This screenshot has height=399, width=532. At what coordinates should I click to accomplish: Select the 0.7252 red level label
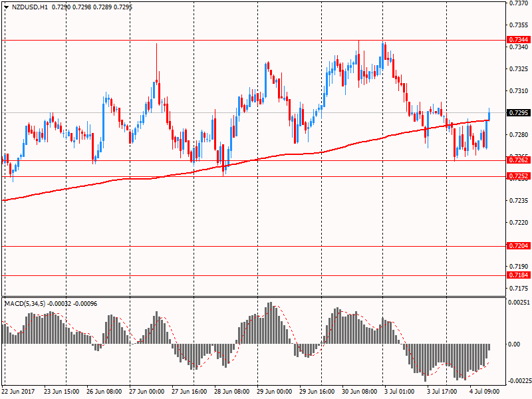(519, 176)
